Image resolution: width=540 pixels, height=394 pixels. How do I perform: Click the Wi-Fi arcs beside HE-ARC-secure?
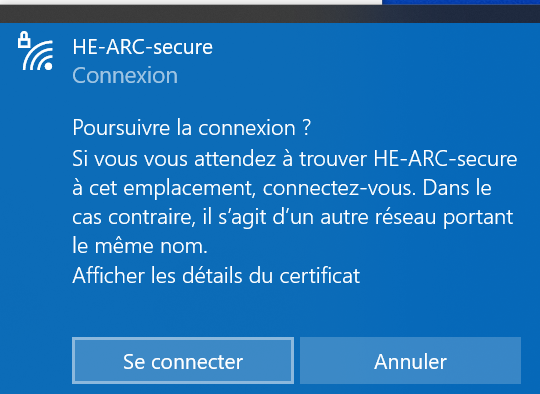38,56
